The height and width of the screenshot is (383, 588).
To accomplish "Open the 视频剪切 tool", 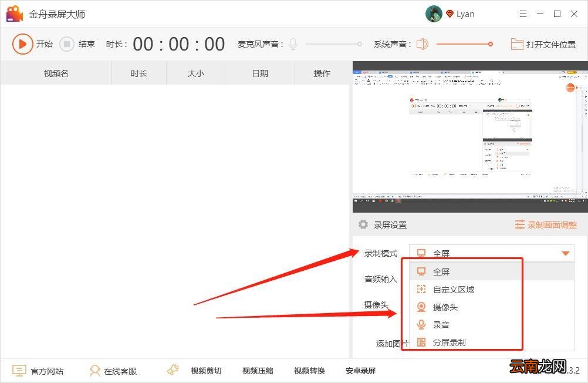I will point(206,371).
